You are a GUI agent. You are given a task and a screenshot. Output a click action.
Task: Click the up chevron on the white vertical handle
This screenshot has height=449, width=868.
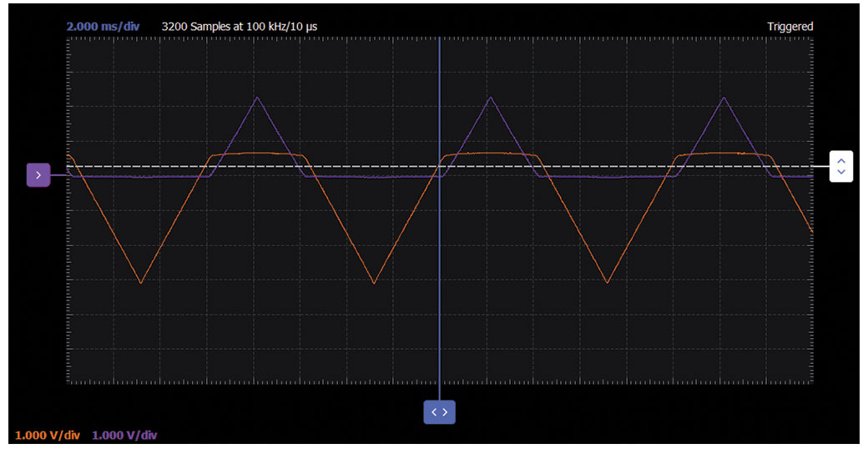coord(840,160)
